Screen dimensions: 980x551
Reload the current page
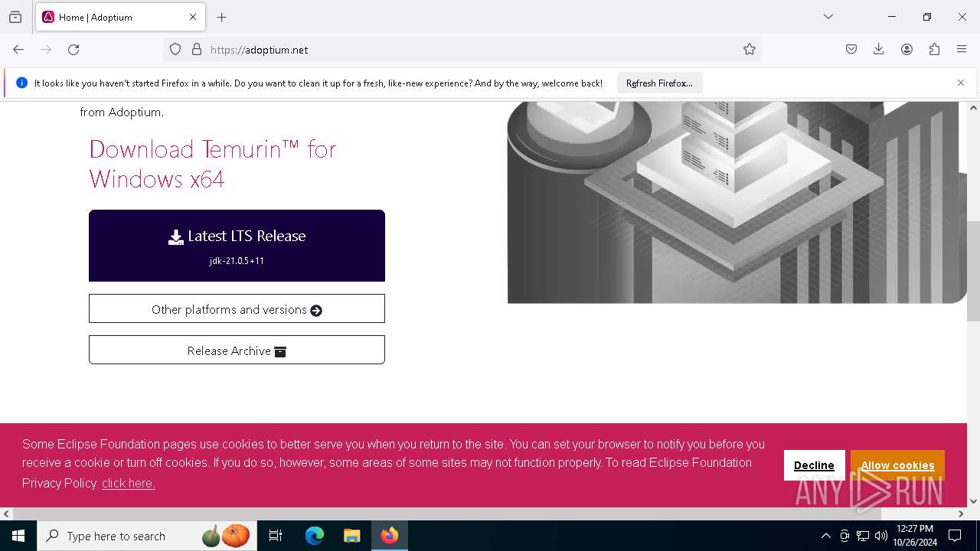pyautogui.click(x=73, y=50)
